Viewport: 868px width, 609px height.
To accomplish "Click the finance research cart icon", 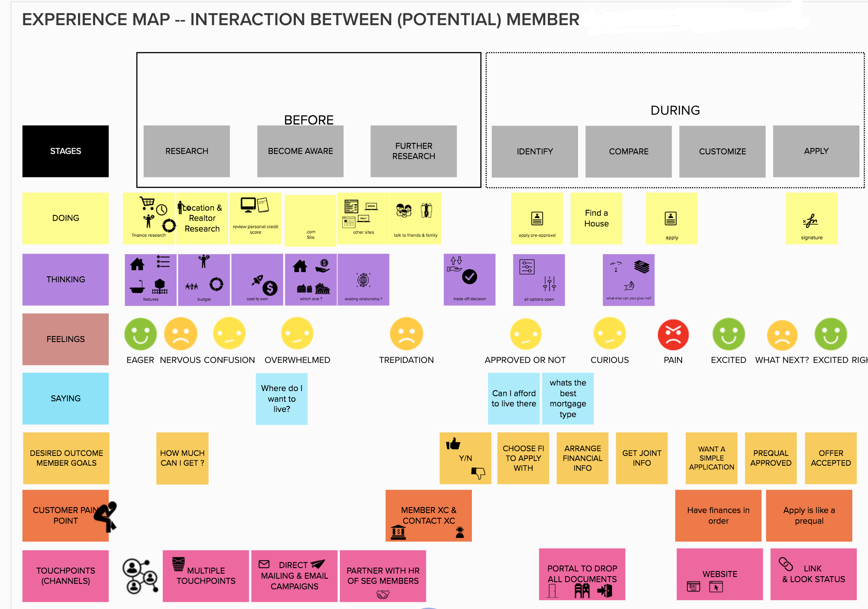I will point(144,204).
